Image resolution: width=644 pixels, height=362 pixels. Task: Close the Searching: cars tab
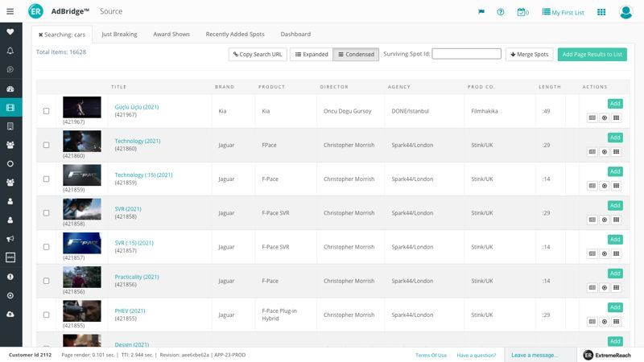pos(41,35)
